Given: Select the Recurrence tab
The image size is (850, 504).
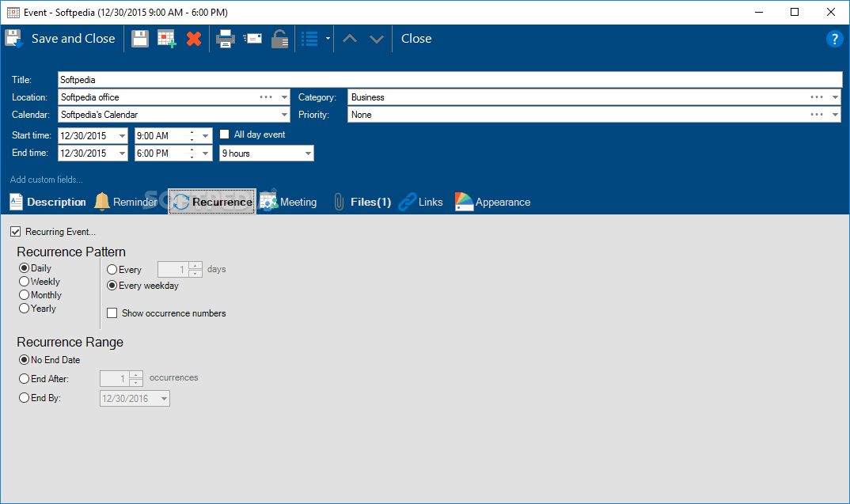Looking at the screenshot, I should (x=212, y=202).
